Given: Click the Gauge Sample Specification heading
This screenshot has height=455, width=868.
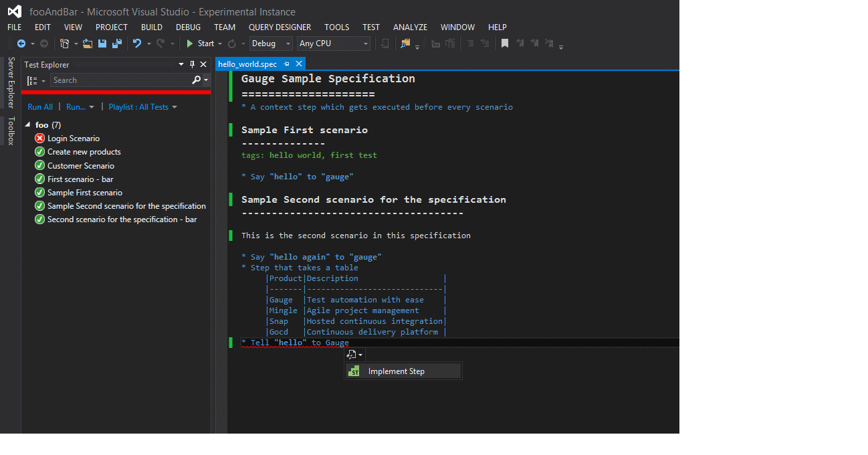Looking at the screenshot, I should click(328, 79).
